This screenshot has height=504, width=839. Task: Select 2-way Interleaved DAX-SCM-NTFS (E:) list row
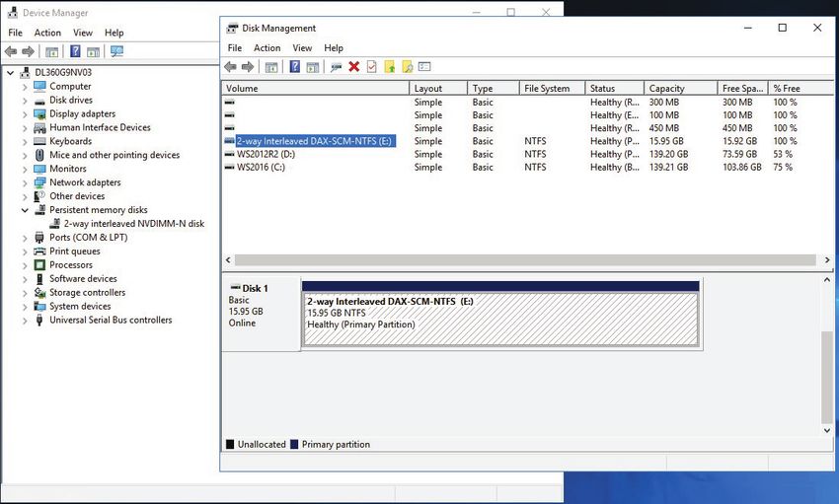tap(527, 141)
